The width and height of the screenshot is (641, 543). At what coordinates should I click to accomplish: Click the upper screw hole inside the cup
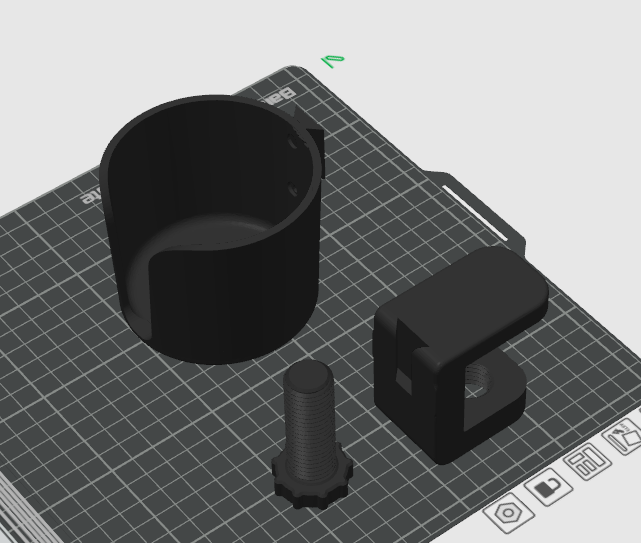[294, 143]
